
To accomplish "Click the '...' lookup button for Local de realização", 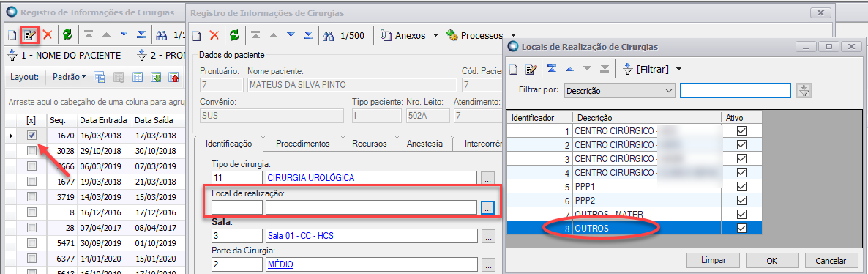I will tap(487, 208).
